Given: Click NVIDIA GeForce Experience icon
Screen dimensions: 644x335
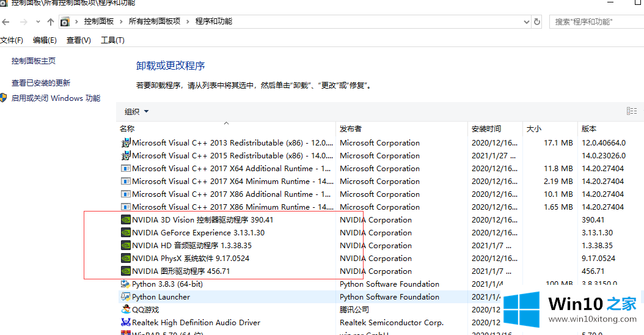Looking at the screenshot, I should [x=126, y=233].
